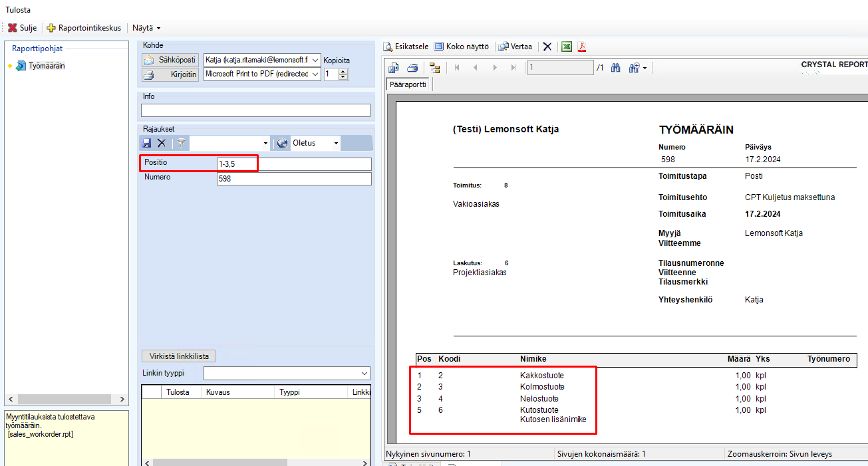Click the Virkistä linkkilista button
868x466 pixels.
[179, 356]
